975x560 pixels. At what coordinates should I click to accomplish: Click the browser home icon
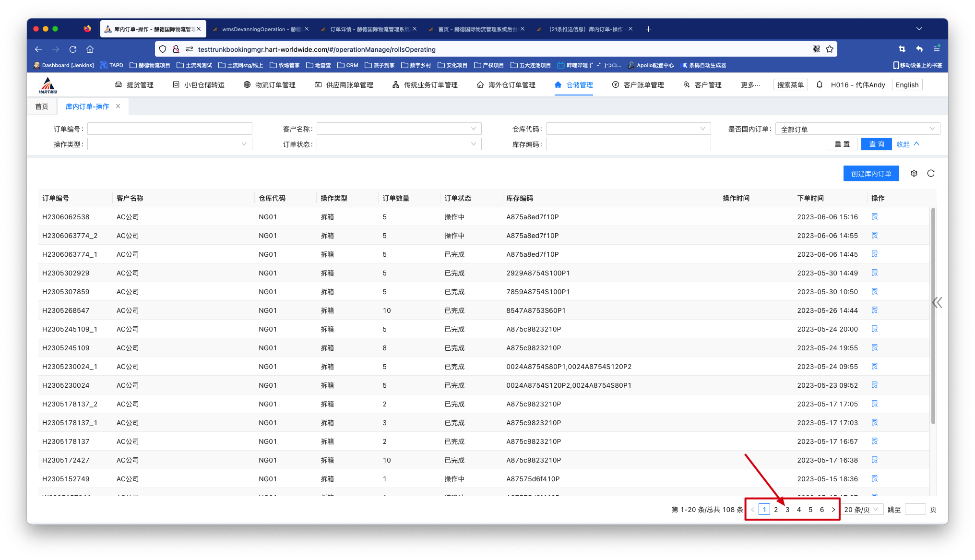click(90, 49)
